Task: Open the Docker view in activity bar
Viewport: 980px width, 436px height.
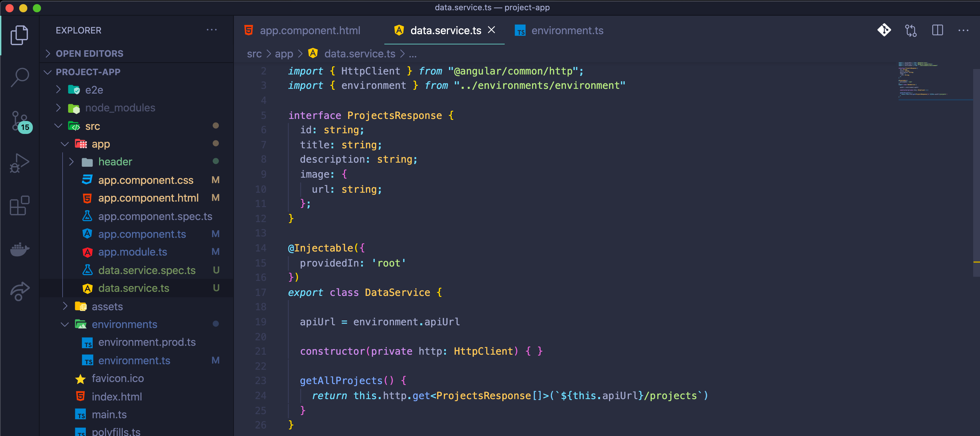Action: [x=20, y=249]
